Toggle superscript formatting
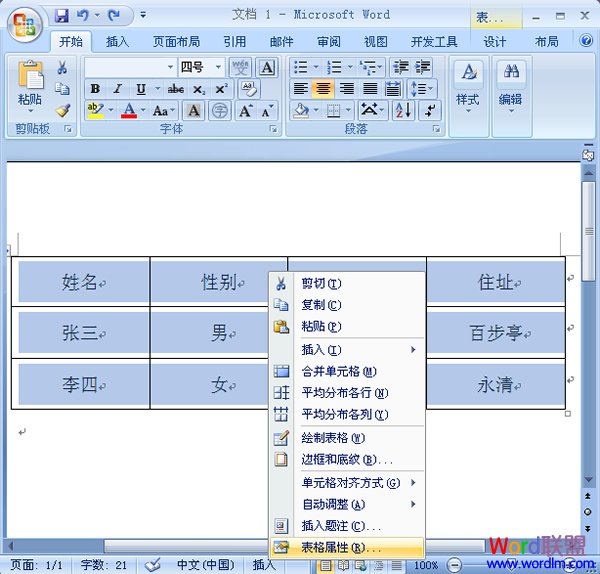600x574 pixels. 221,89
